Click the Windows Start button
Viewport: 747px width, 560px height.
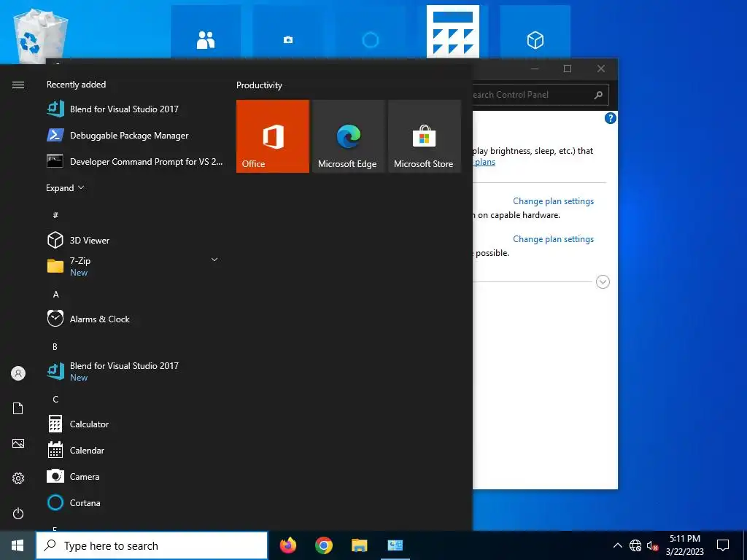[18, 545]
